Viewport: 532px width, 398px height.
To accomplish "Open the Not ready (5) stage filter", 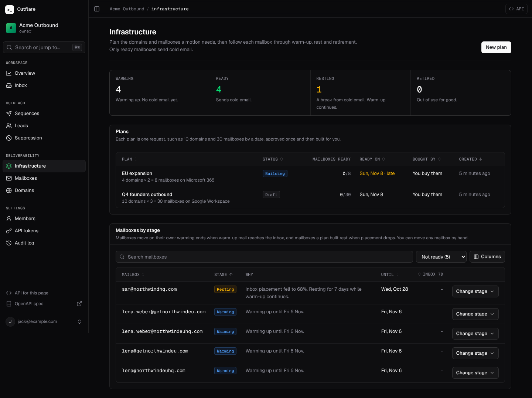I will coord(441,257).
